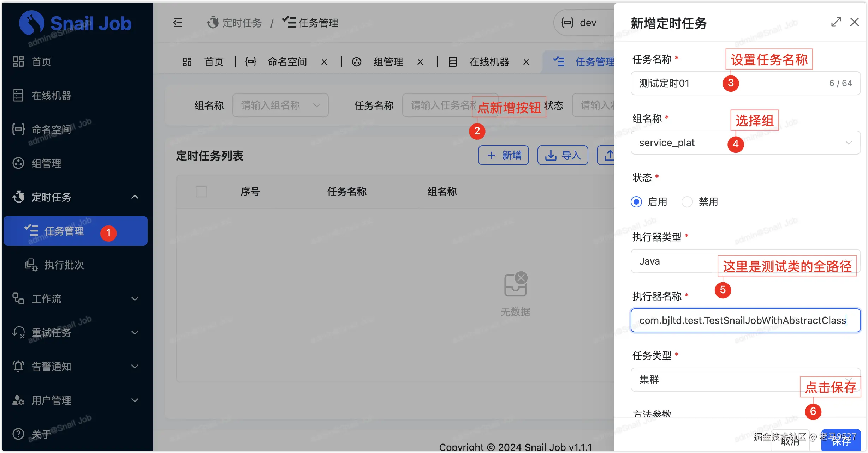868x453 pixels.
Task: Open 命名空间 in the sidebar
Action: coord(51,129)
